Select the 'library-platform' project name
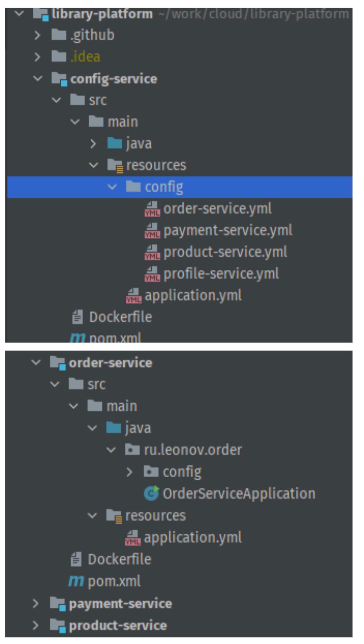This screenshot has width=364, height=644. coord(102,14)
